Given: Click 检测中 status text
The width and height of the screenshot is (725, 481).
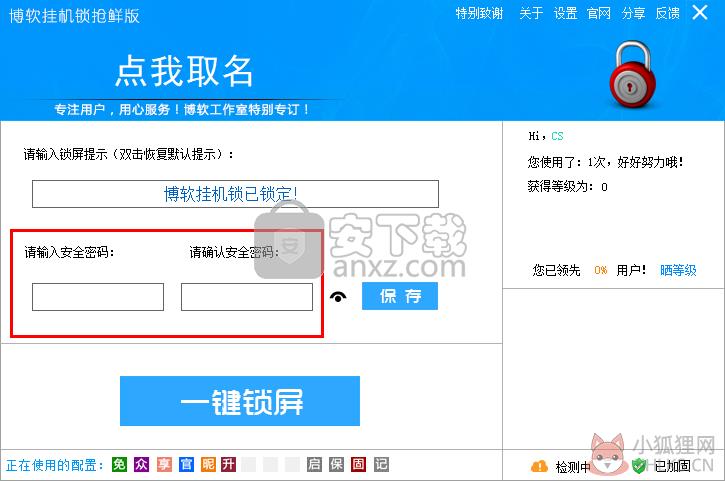Looking at the screenshot, I should pos(573,467).
